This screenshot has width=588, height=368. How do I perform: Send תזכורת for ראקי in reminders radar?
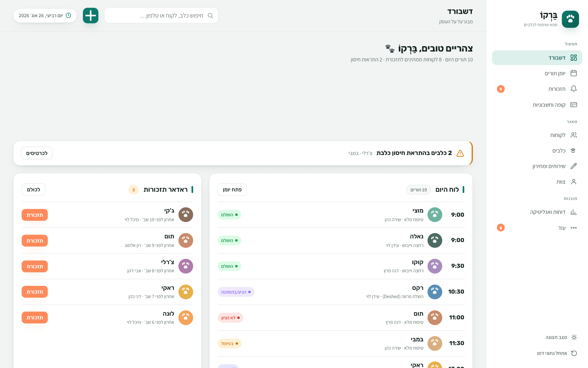35,292
